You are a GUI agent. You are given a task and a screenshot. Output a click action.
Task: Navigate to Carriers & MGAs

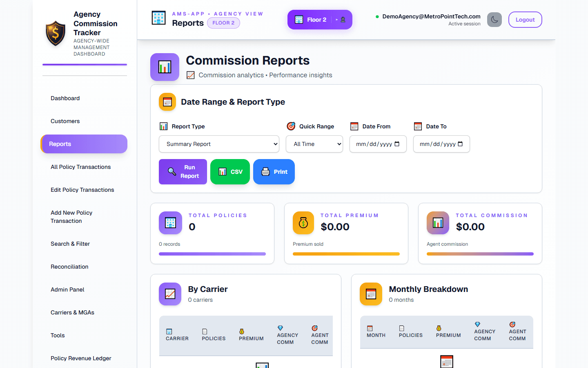72,312
